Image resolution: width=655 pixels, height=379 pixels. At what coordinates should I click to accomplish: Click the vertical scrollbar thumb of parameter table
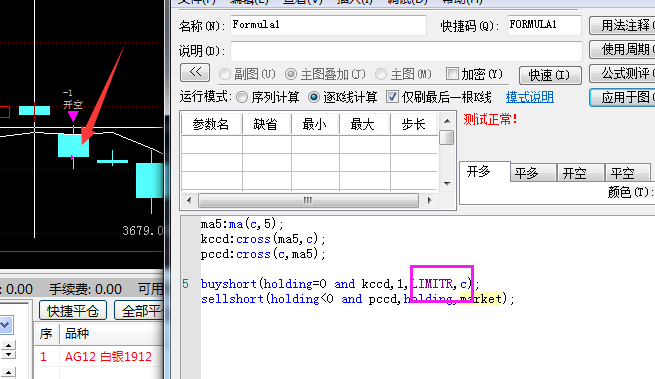tap(447, 137)
